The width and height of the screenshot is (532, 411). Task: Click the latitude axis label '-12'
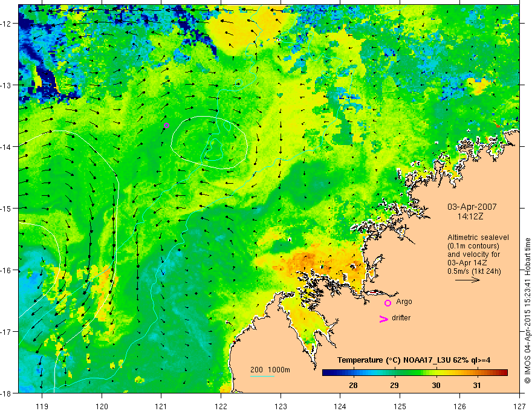point(7,24)
